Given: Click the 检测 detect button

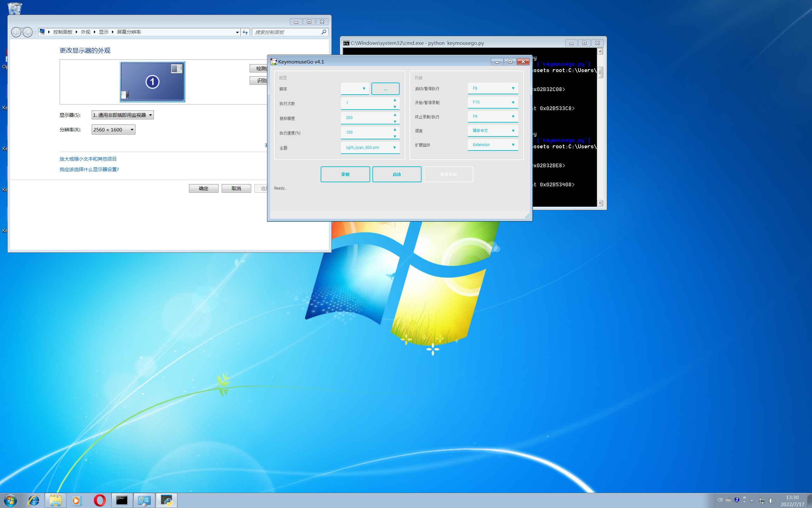Looking at the screenshot, I should 259,69.
